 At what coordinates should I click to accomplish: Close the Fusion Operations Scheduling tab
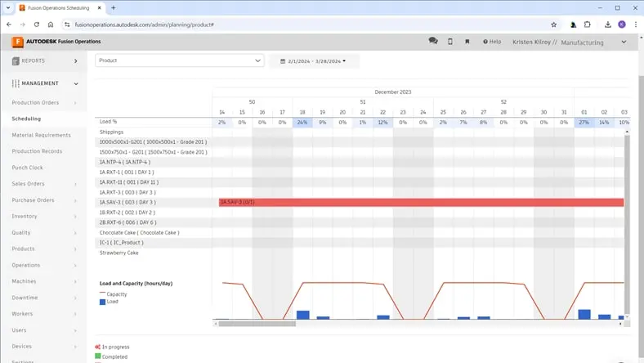coord(100,8)
